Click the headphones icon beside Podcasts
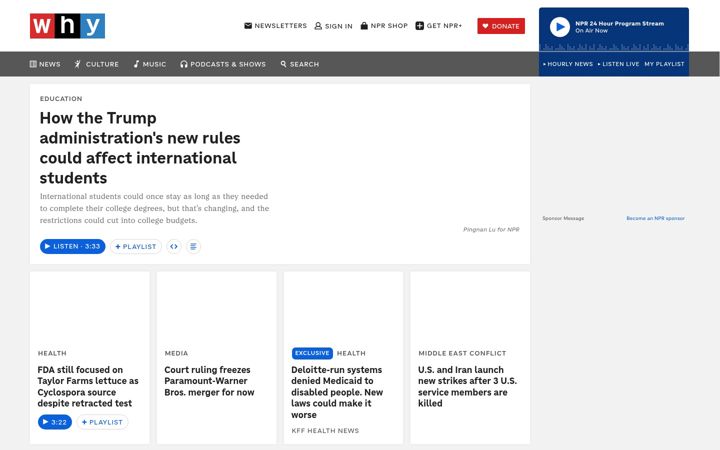This screenshot has width=720, height=450. pos(184,64)
